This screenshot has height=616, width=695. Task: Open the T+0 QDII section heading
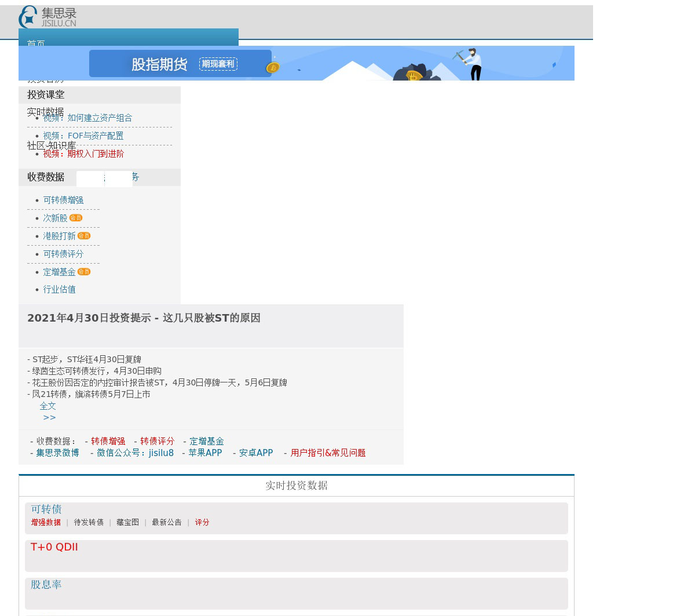tap(54, 546)
